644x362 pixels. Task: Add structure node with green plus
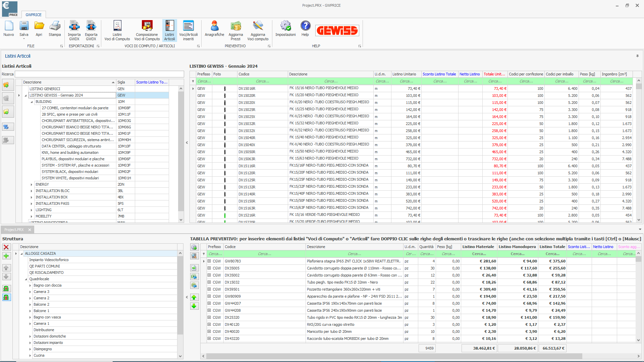coord(6,256)
